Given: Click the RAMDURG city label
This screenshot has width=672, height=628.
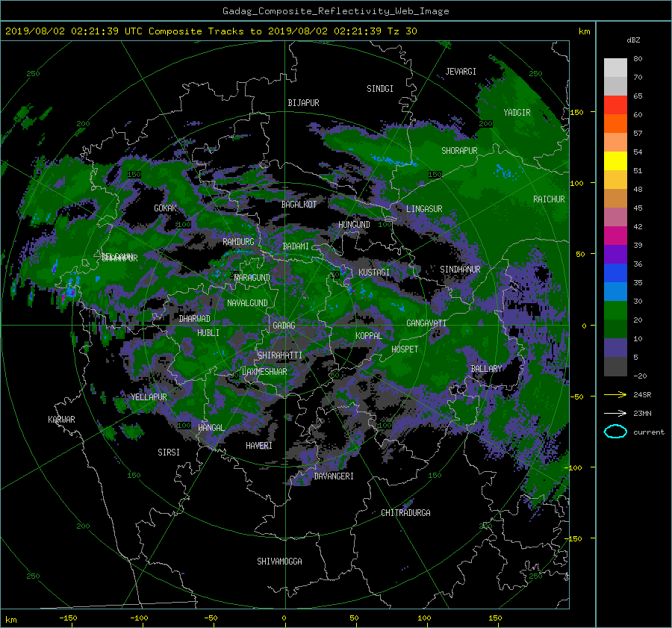Looking at the screenshot, I should 238,242.
